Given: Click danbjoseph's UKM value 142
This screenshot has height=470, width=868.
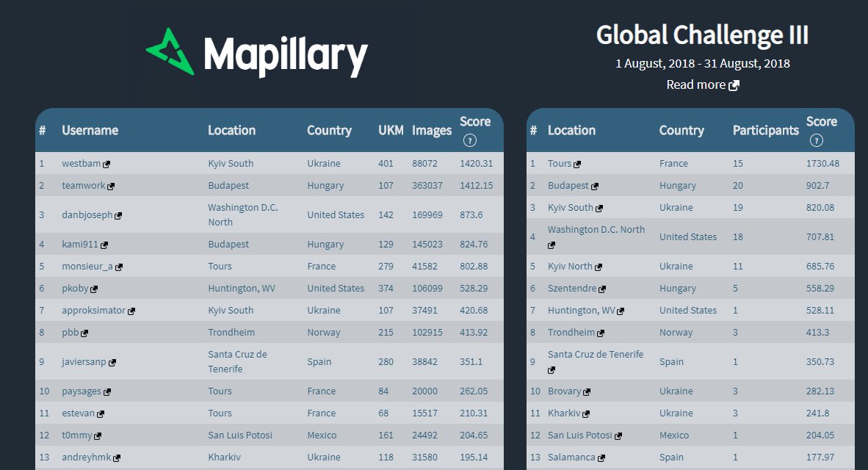Looking at the screenshot, I should click(x=386, y=214).
